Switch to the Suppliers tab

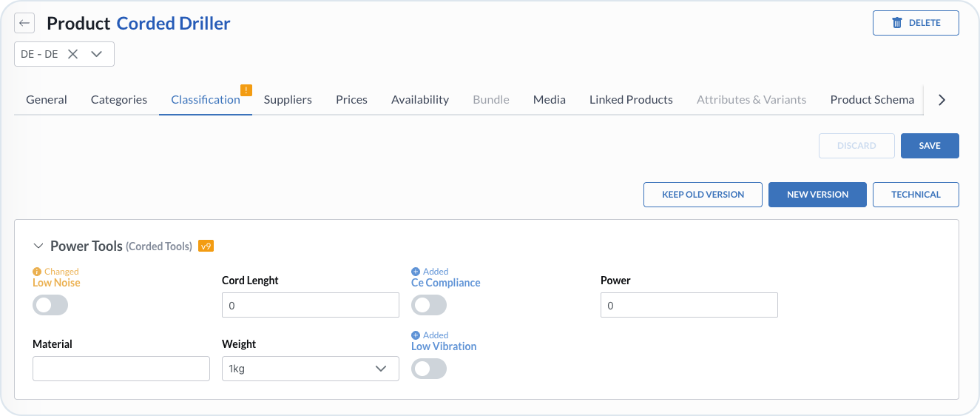(x=288, y=99)
